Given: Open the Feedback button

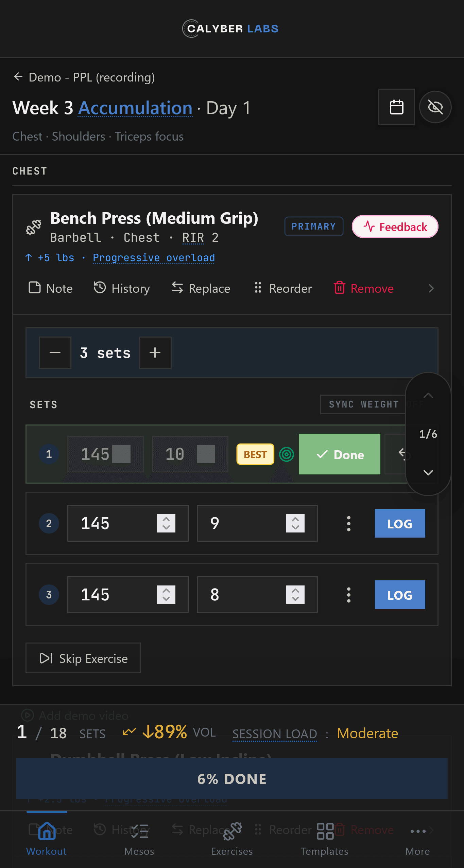Looking at the screenshot, I should click(395, 227).
